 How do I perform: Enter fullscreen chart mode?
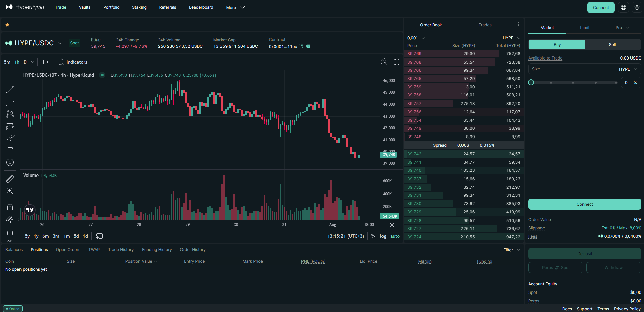[397, 62]
